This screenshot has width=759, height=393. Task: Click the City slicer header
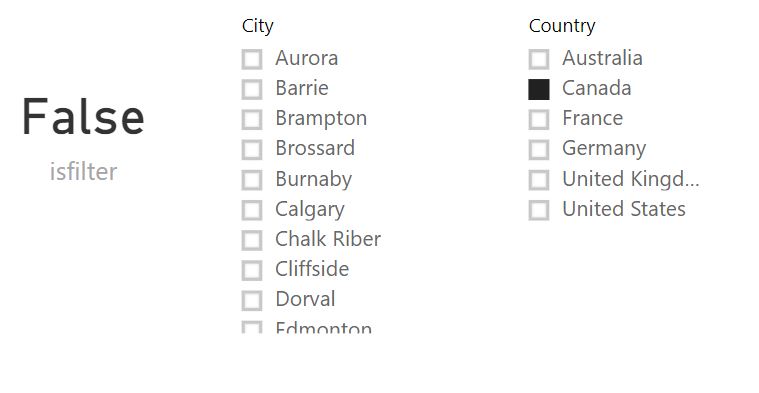258,26
